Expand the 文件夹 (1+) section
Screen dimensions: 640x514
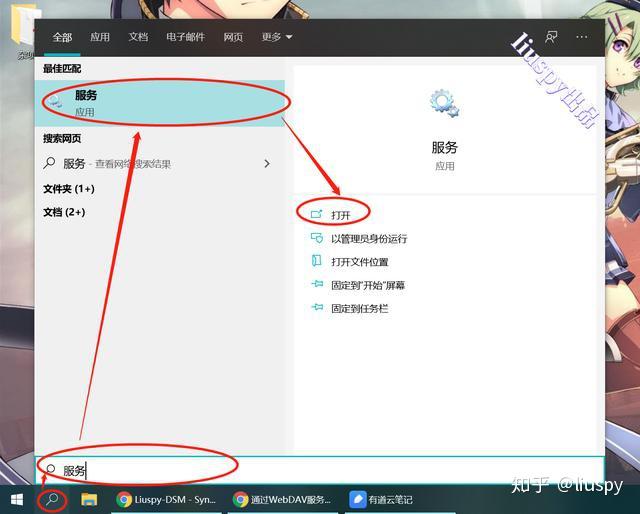pos(69,189)
